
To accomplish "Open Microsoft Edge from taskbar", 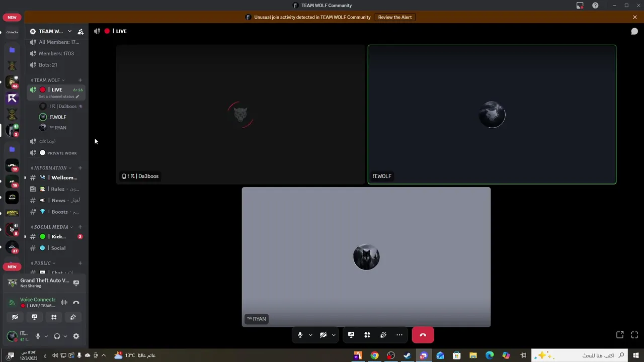I will pyautogui.click(x=490, y=355).
